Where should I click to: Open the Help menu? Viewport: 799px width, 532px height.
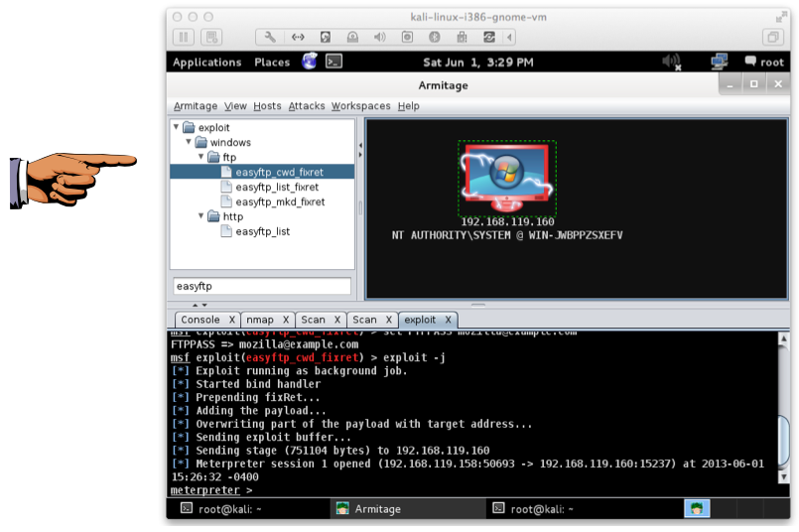[409, 106]
